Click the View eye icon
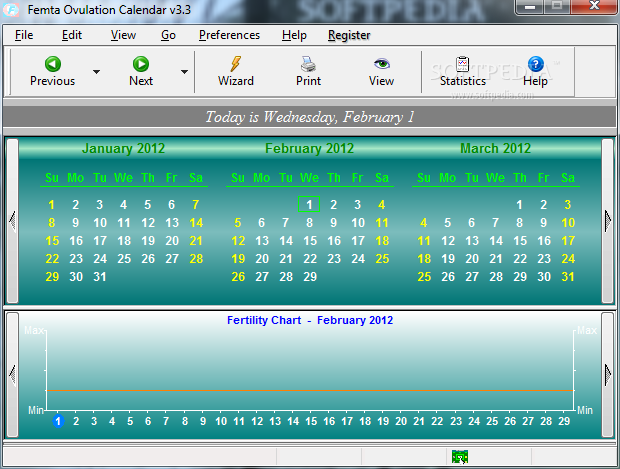 pos(382,63)
